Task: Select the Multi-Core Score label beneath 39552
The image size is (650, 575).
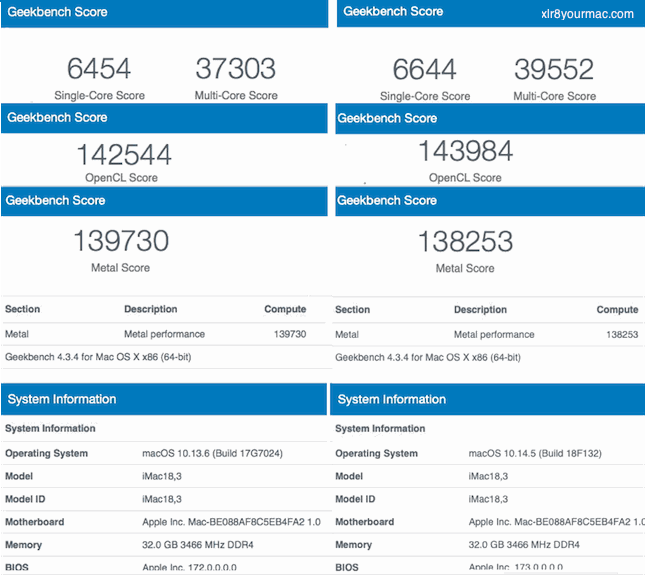Action: coord(555,96)
